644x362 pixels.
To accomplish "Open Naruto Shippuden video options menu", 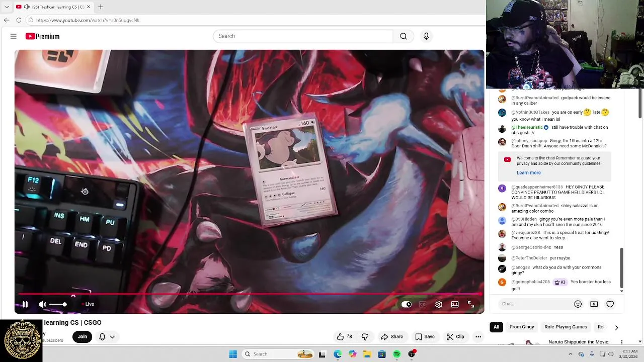I will pos(622,342).
